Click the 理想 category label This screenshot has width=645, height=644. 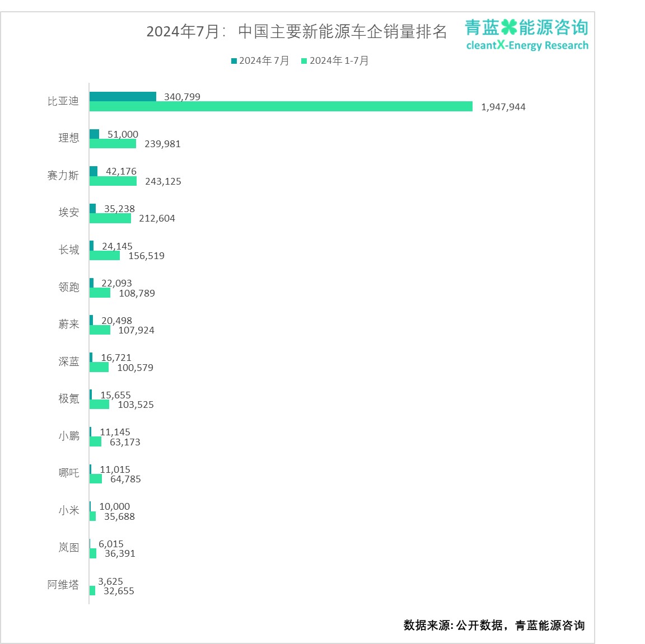pos(68,138)
